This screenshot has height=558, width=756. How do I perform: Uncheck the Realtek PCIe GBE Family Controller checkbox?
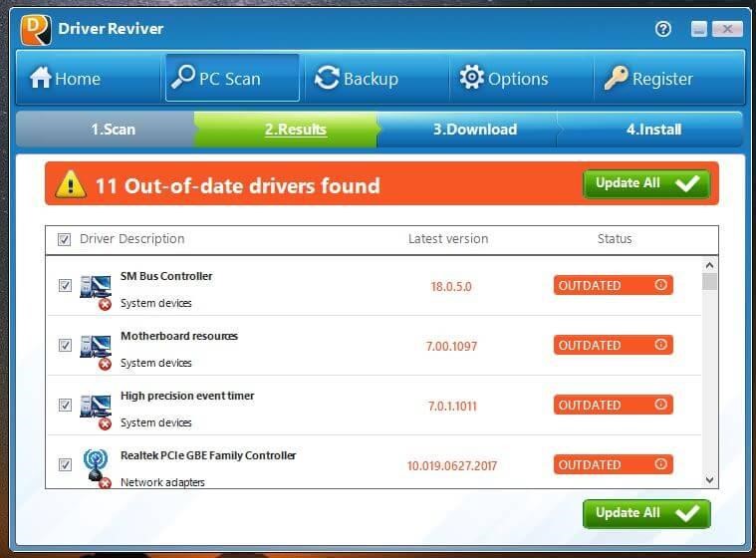[x=65, y=464]
